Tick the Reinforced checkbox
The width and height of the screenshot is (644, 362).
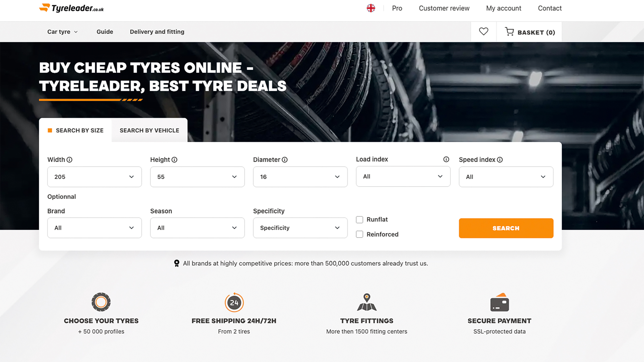point(359,234)
